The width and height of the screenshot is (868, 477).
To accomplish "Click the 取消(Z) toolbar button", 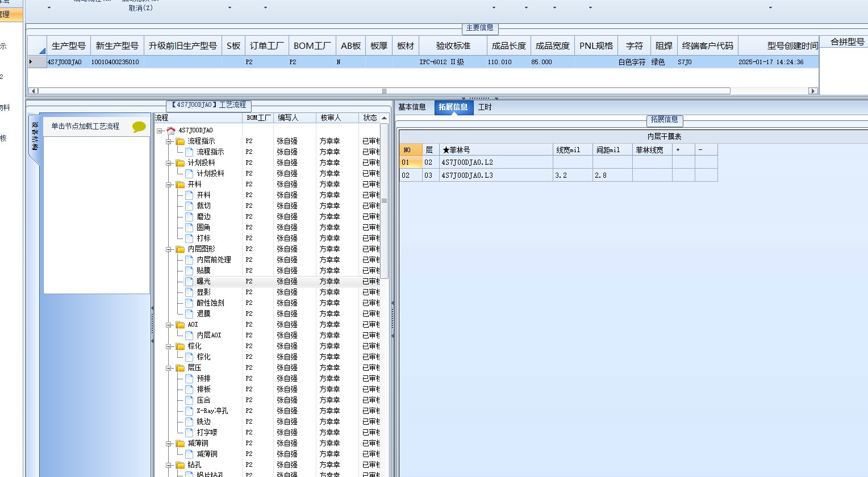I will (x=140, y=8).
